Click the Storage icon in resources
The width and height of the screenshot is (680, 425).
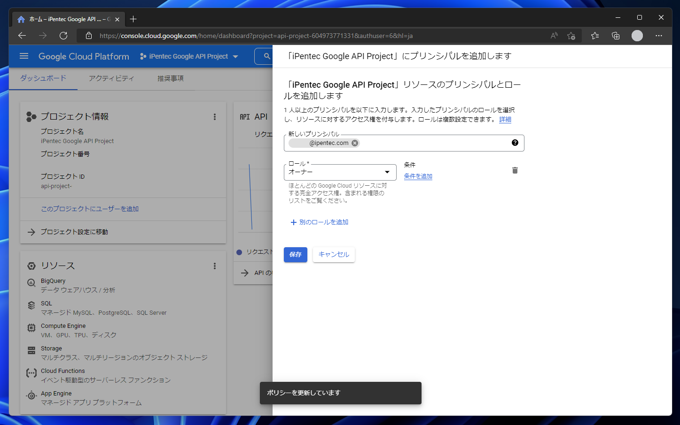[31, 350]
